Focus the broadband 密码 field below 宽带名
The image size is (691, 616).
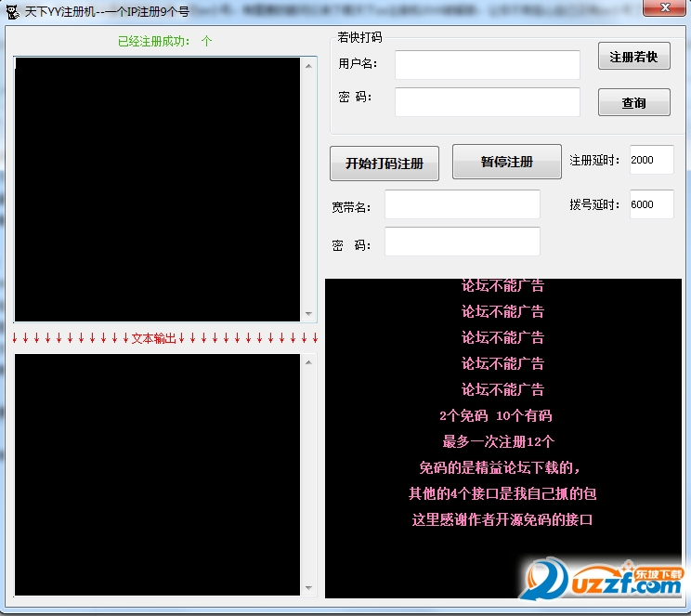tap(463, 242)
